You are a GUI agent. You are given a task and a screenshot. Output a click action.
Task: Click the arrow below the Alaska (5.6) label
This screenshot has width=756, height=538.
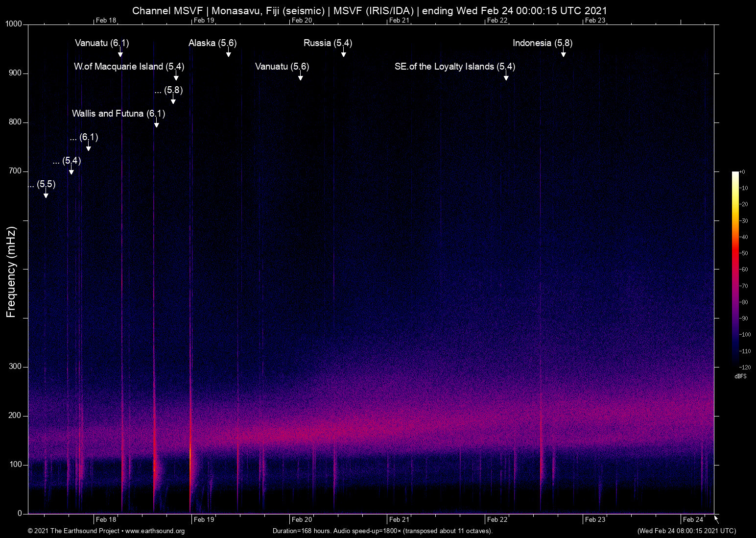pos(228,53)
